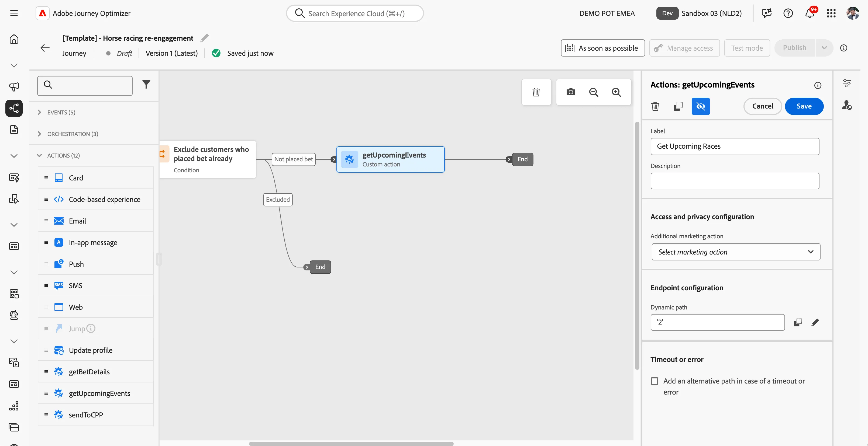This screenshot has width=868, height=446.
Task: Copy the Dynamic path value
Action: tap(798, 322)
